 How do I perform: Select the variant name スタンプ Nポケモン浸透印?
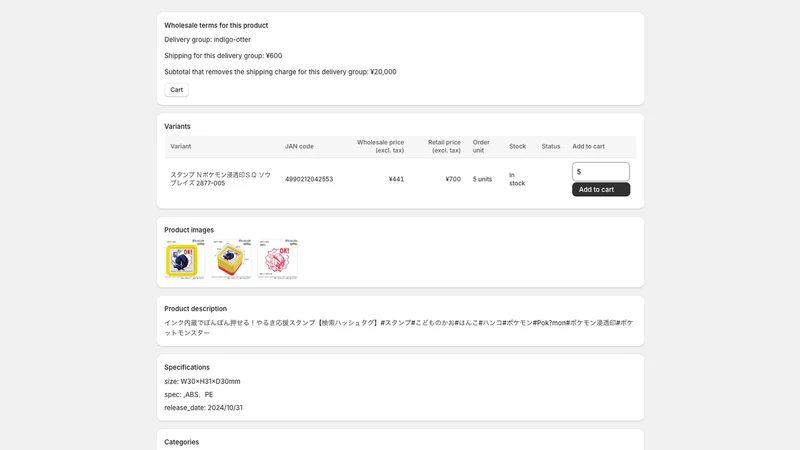(x=220, y=179)
